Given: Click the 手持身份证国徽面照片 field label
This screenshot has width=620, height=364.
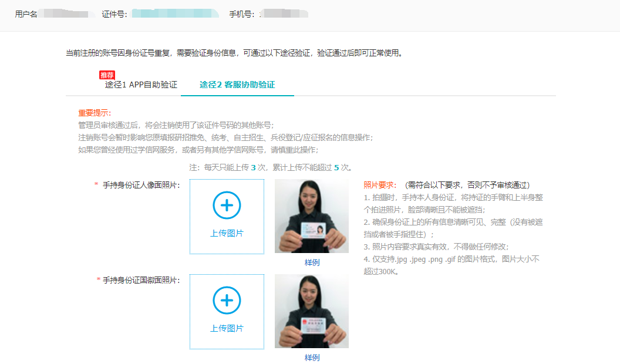Looking at the screenshot, I should pyautogui.click(x=141, y=280).
